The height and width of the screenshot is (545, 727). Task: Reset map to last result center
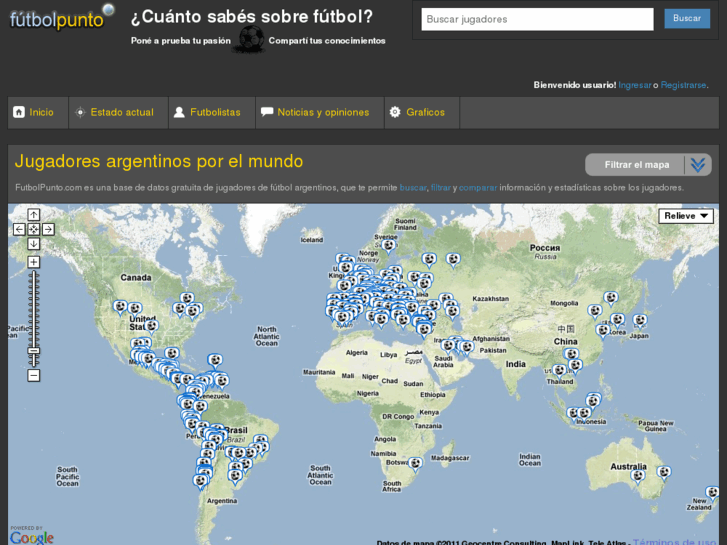tap(33, 229)
